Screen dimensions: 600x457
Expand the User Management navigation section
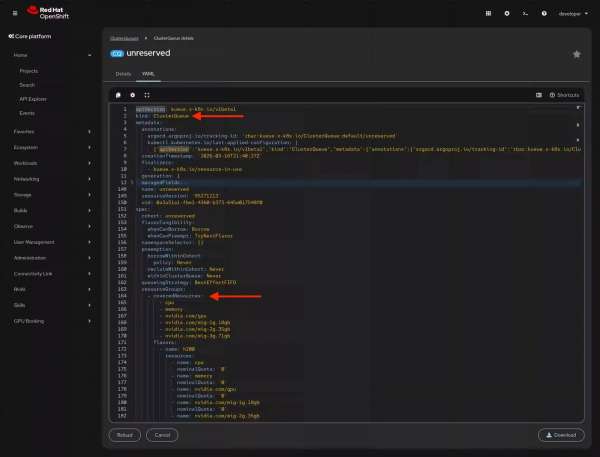point(52,242)
